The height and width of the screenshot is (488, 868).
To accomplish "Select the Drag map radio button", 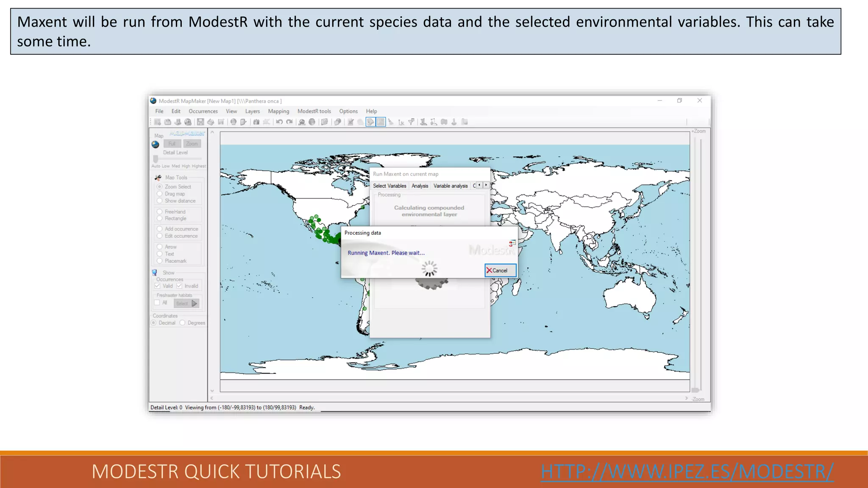I will 160,194.
